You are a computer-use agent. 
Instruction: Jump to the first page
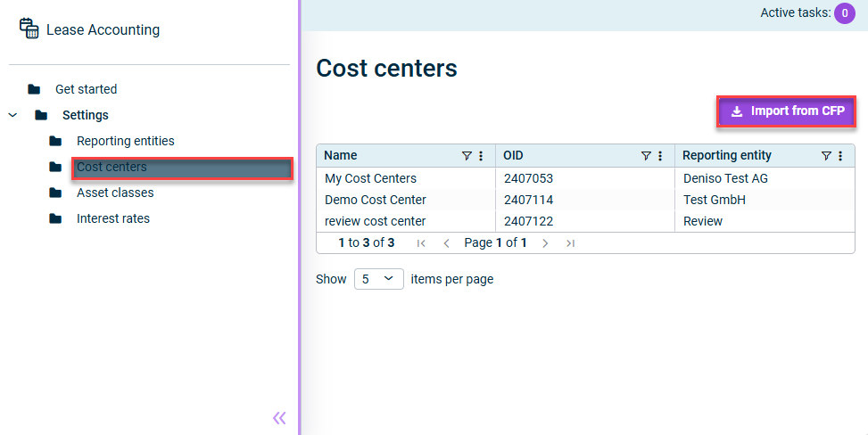pos(421,242)
